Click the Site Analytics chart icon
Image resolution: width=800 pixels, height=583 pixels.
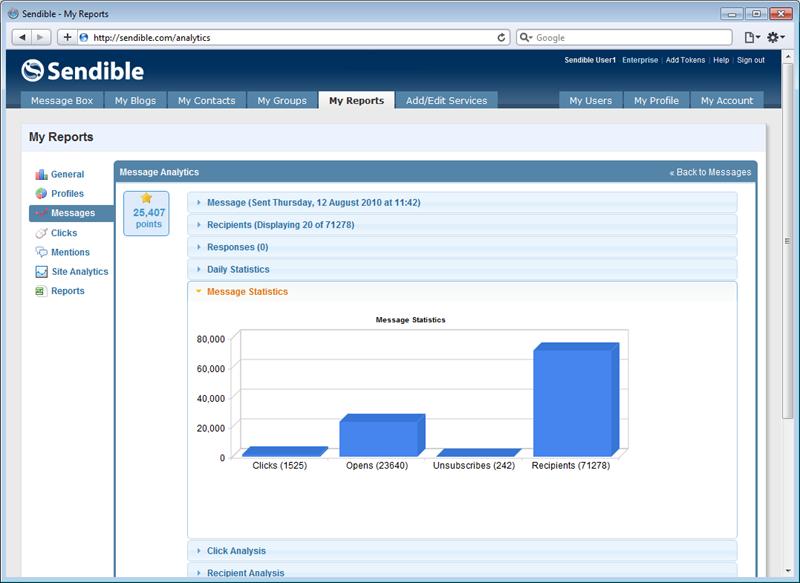(41, 272)
